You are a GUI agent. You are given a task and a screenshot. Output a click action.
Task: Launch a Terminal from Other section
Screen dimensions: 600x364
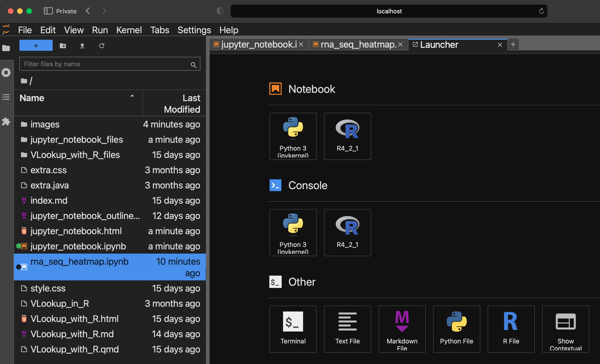point(293,328)
